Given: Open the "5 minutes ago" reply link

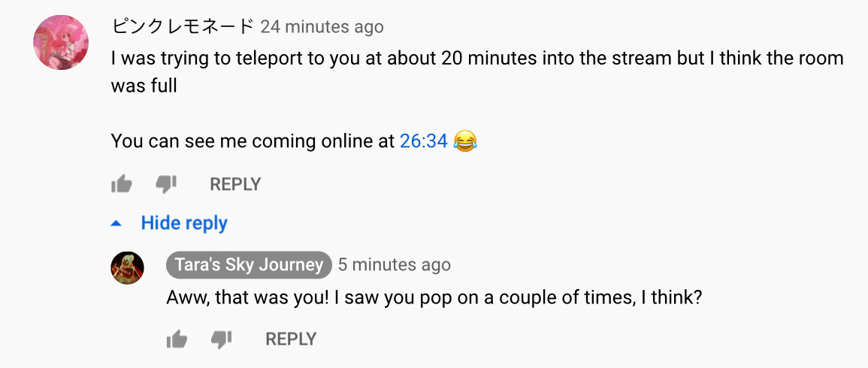Looking at the screenshot, I should pyautogui.click(x=394, y=264).
